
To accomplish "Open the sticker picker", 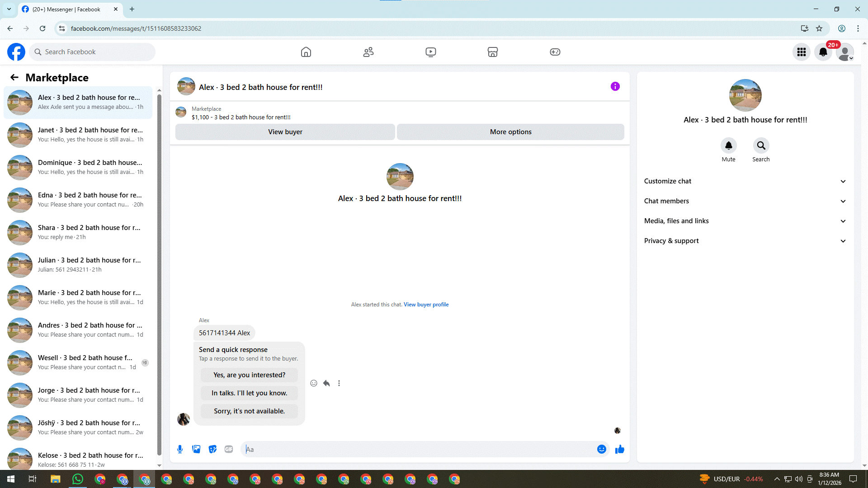I will [212, 449].
